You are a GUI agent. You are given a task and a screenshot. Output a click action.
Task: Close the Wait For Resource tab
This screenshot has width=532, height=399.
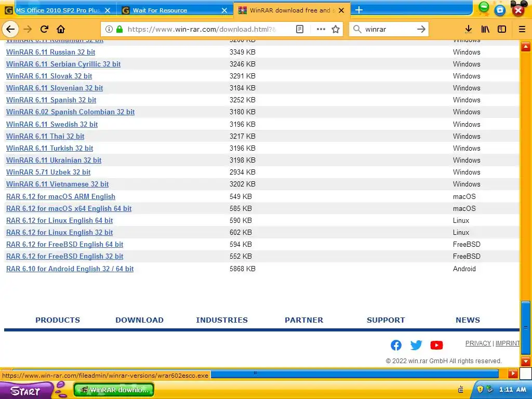(x=224, y=10)
